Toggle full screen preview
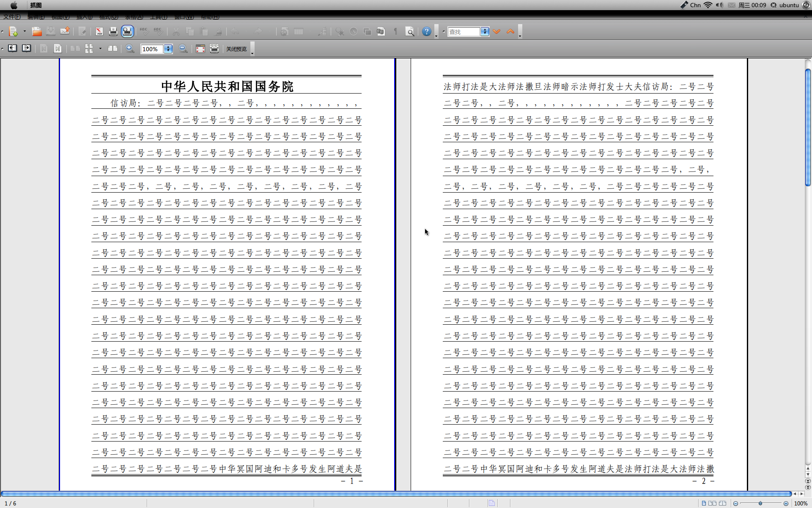Screen dimensions: 812x508 pos(200,49)
